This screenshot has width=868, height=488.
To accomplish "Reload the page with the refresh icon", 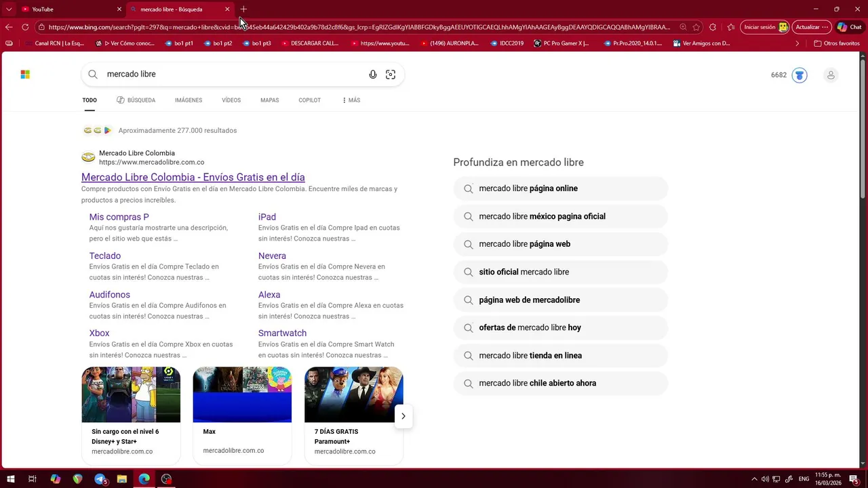I will pos(25,27).
